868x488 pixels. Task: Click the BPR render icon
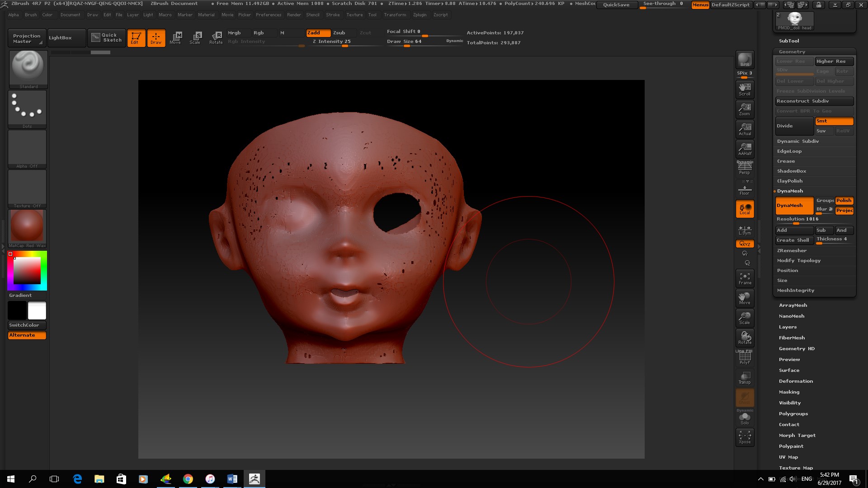coord(745,60)
